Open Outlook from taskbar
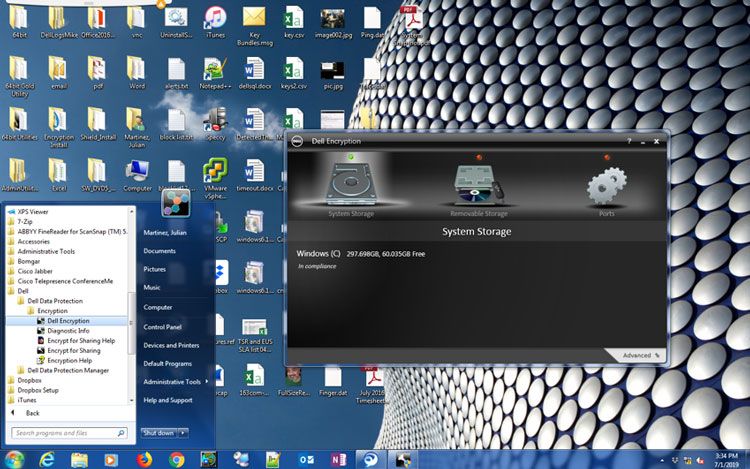The width and height of the screenshot is (750, 469). 306,459
